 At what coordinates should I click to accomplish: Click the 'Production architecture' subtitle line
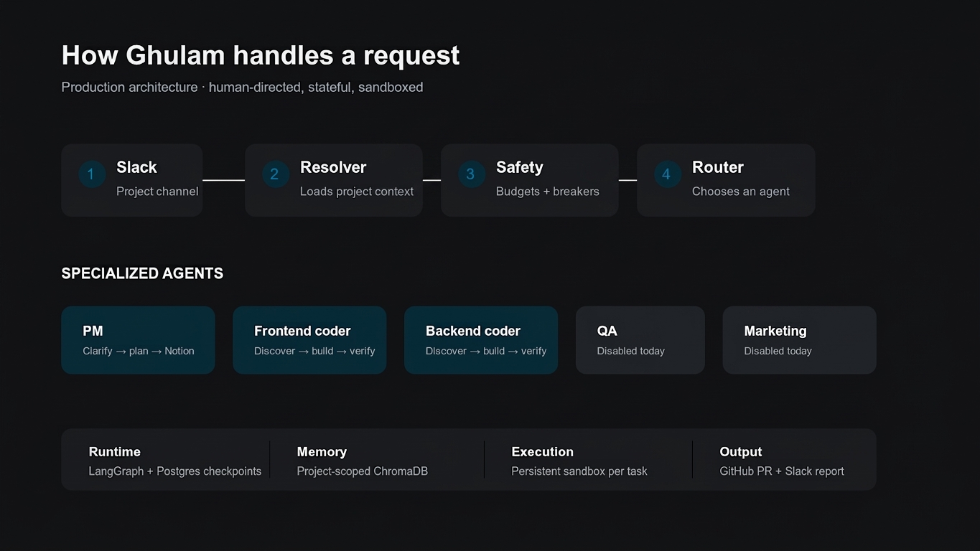(242, 88)
